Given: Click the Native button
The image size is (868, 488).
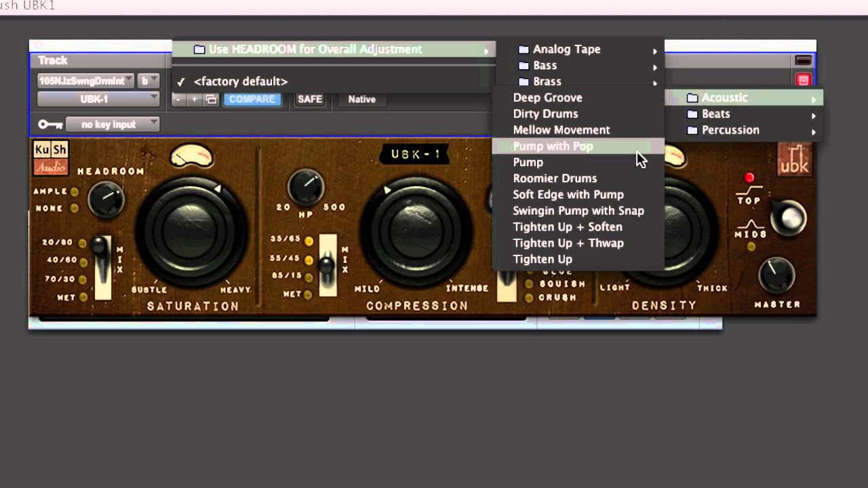Looking at the screenshot, I should pos(361,99).
